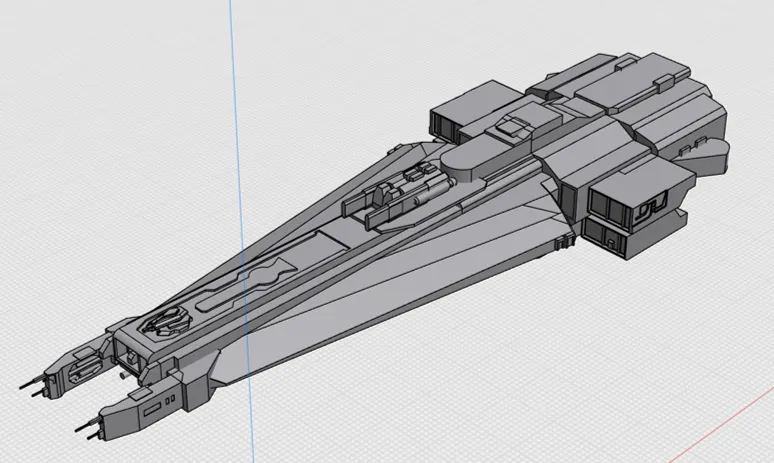Viewport: 774px width, 463px height.
Task: Select the gun turret on ship's top deck
Action: click(x=399, y=195)
